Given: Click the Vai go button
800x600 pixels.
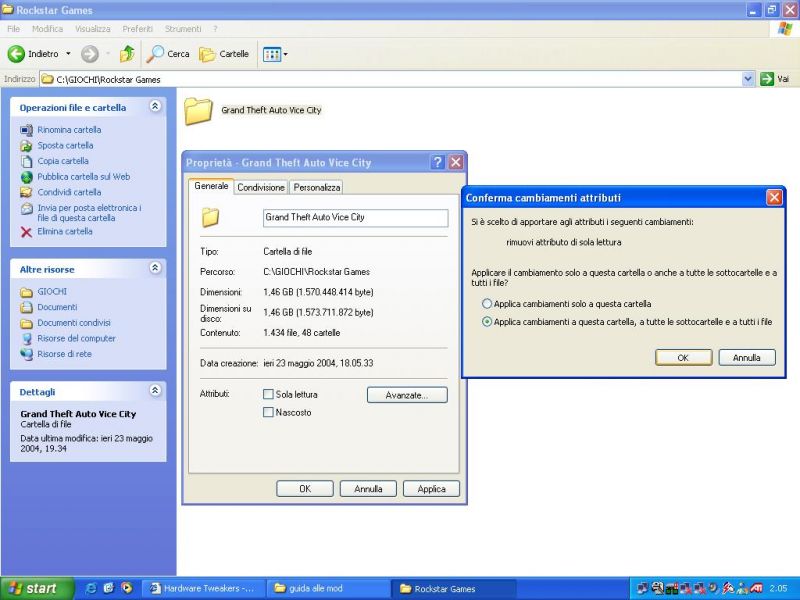Looking at the screenshot, I should [x=774, y=79].
